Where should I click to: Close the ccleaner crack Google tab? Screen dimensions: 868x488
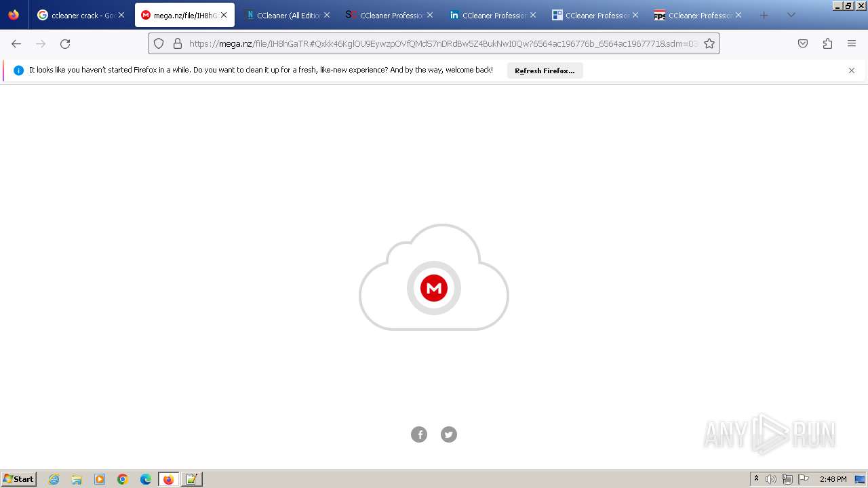point(121,15)
